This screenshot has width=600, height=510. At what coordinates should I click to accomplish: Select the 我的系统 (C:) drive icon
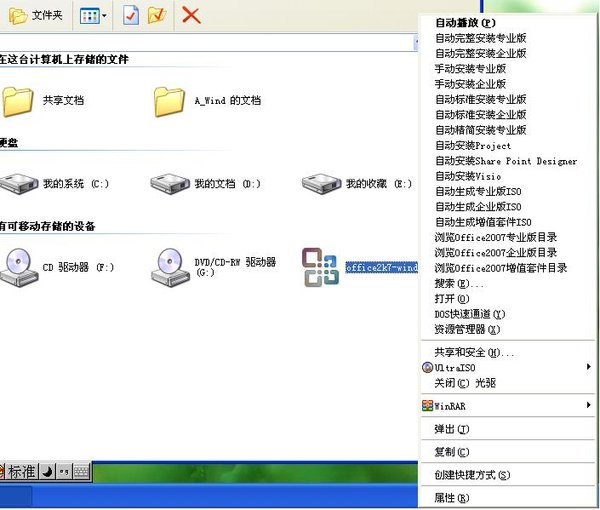19,184
